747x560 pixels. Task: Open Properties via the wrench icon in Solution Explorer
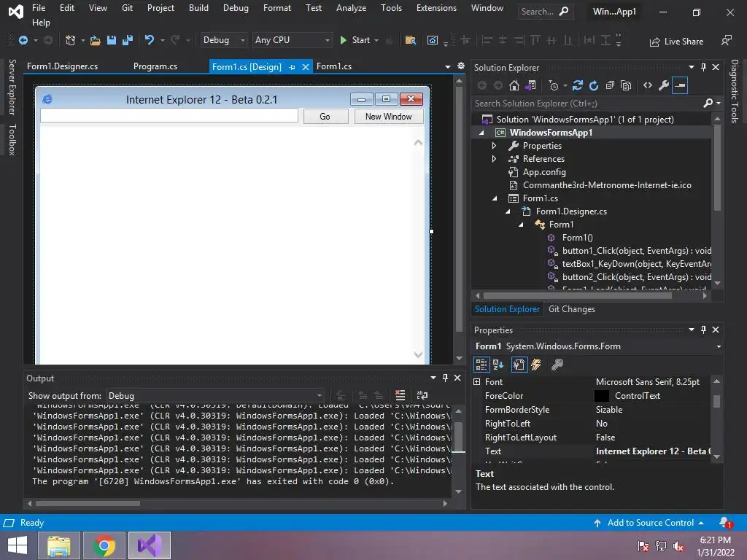pyautogui.click(x=664, y=86)
